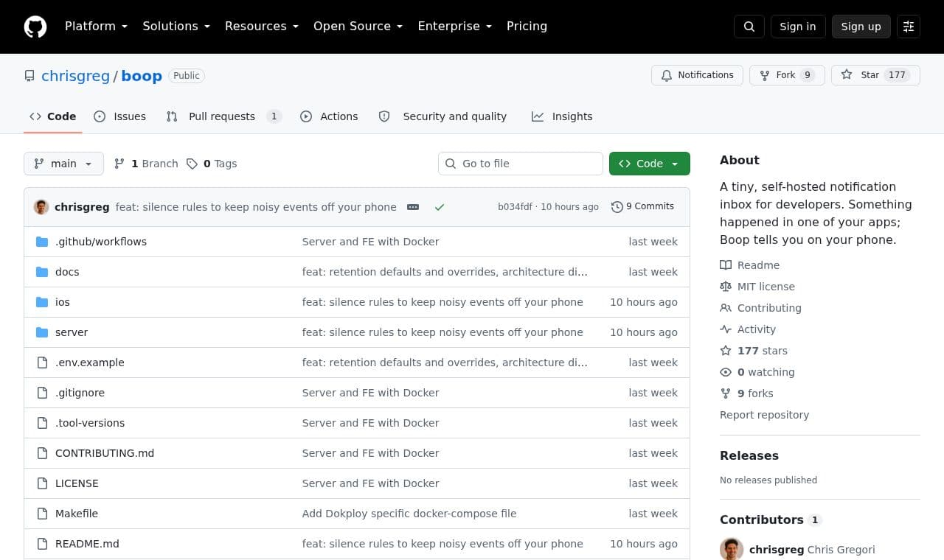
Task: Click the Notifications bell button
Action: 697,75
